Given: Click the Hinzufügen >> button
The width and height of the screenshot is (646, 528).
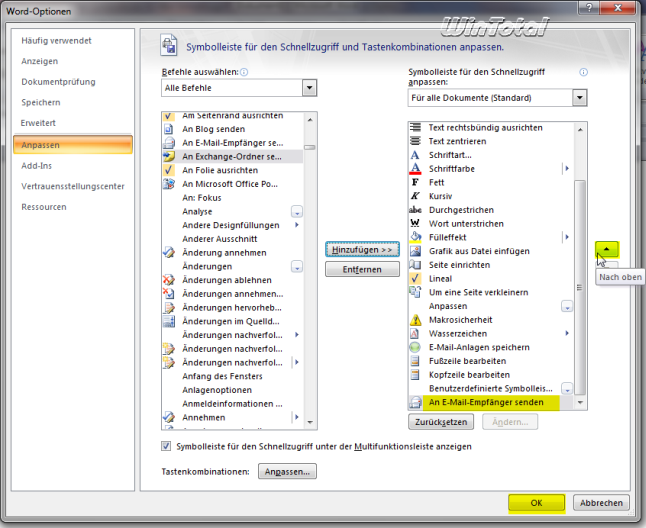Looking at the screenshot, I should 362,250.
